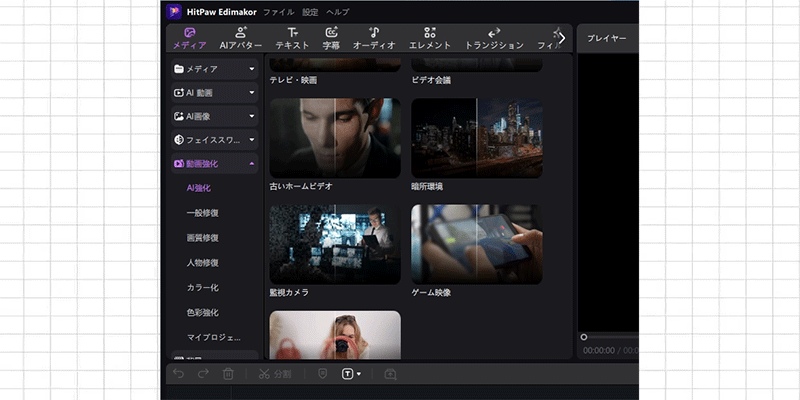Click the undo arrow icon
The image size is (800, 400).
(179, 374)
